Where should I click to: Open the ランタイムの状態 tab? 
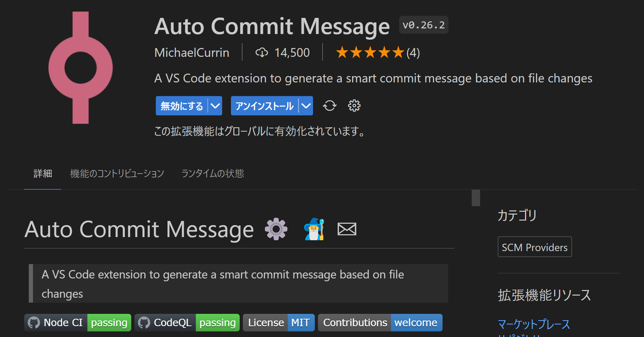(x=212, y=174)
